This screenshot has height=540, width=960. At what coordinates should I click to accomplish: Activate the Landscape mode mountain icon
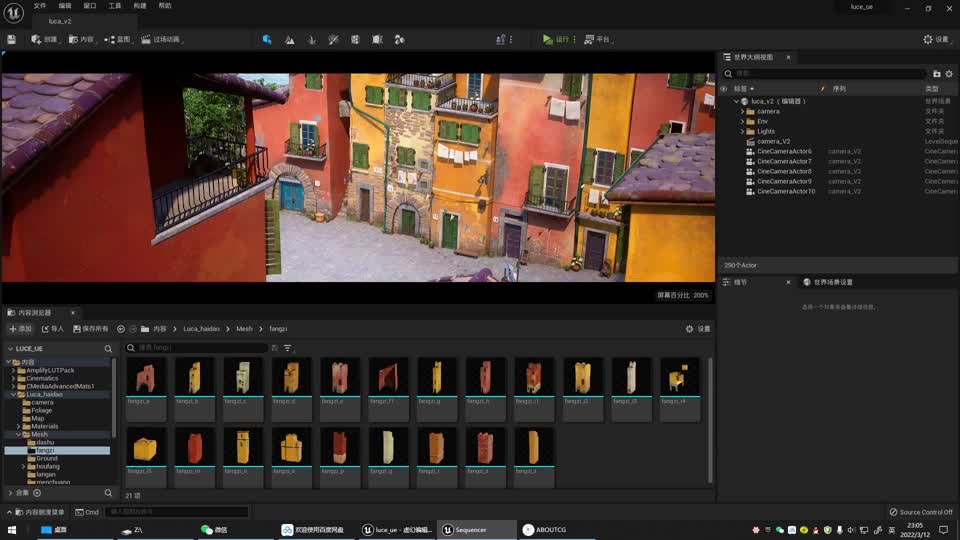click(x=290, y=39)
